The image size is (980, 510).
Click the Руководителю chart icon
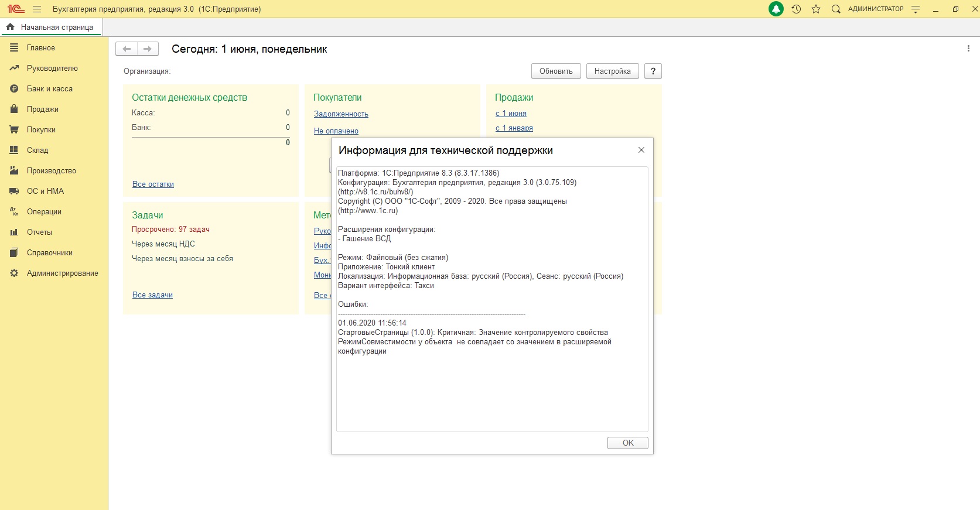click(14, 68)
